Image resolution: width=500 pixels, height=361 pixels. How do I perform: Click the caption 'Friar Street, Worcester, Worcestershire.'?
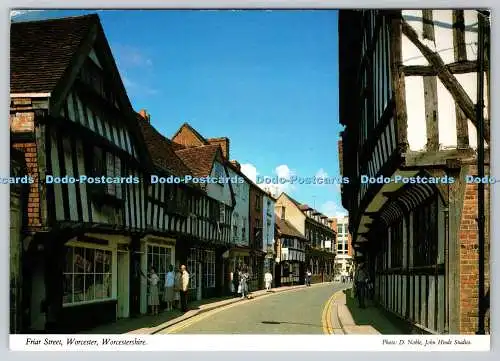point(86,342)
